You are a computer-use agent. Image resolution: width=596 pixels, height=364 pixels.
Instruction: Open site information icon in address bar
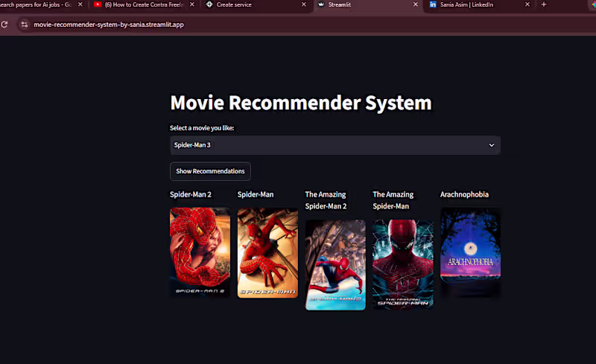25,25
